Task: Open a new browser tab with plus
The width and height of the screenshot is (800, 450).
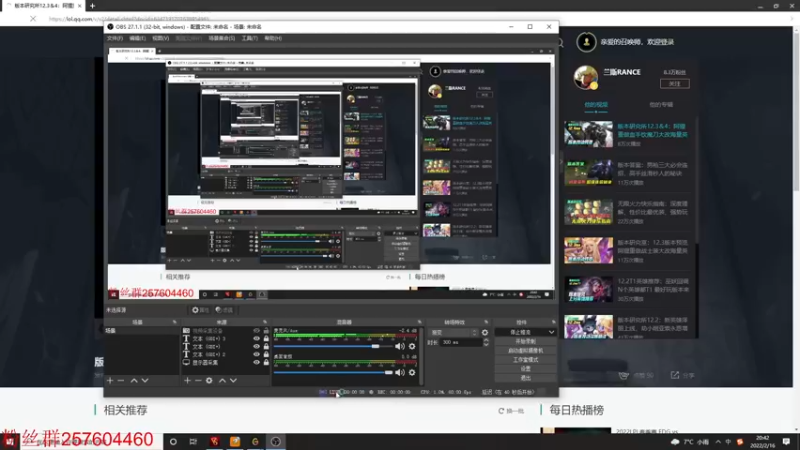Action: (x=92, y=6)
